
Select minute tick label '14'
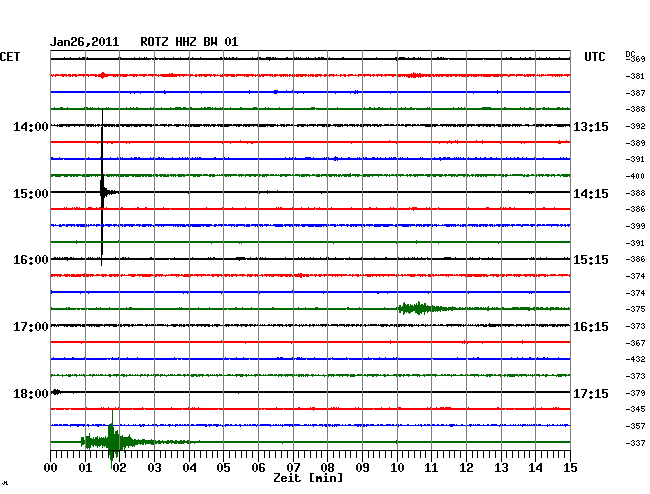tap(536, 467)
